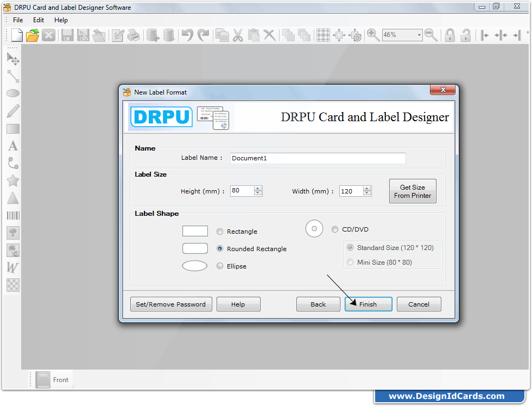532x406 pixels.
Task: Increase Width value with up spinner
Action: click(x=367, y=189)
